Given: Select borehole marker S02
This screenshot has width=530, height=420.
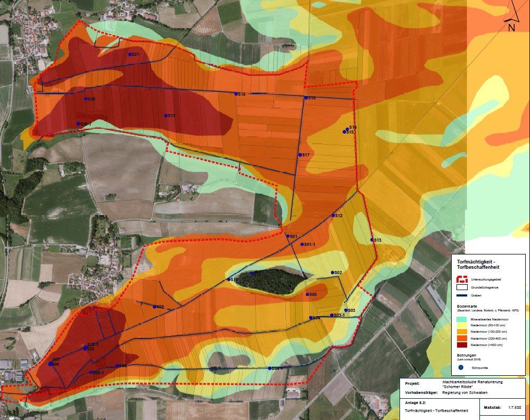Looking at the screenshot, I should click(332, 273).
